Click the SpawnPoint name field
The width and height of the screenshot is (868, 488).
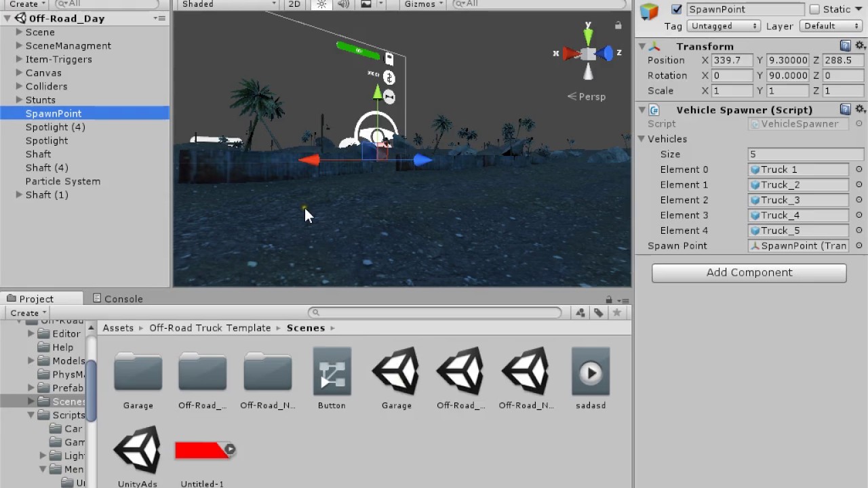coord(746,9)
